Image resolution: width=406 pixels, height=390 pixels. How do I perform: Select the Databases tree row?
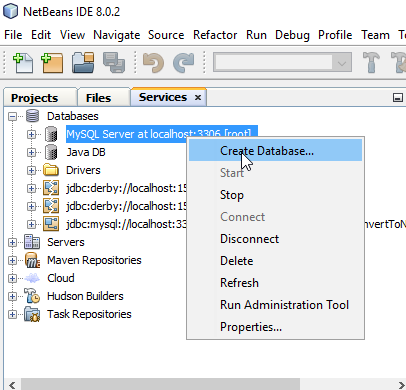pos(73,116)
